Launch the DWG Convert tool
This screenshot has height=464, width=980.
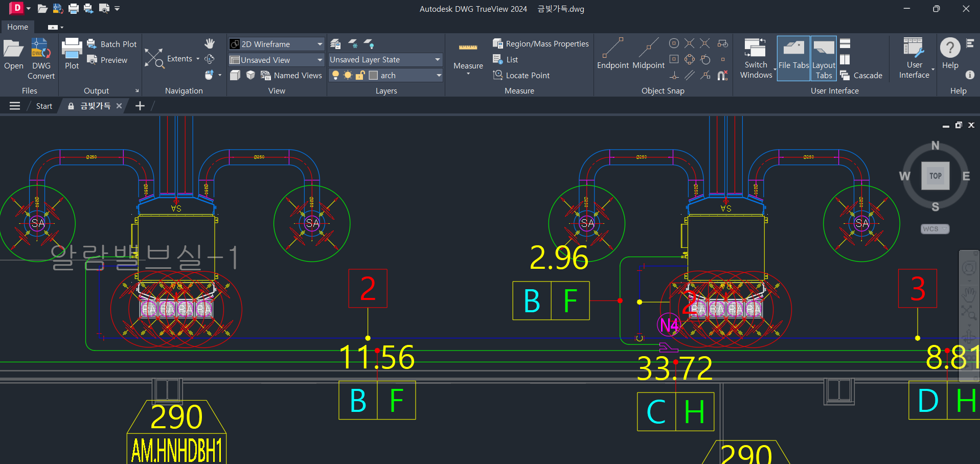[x=41, y=59]
